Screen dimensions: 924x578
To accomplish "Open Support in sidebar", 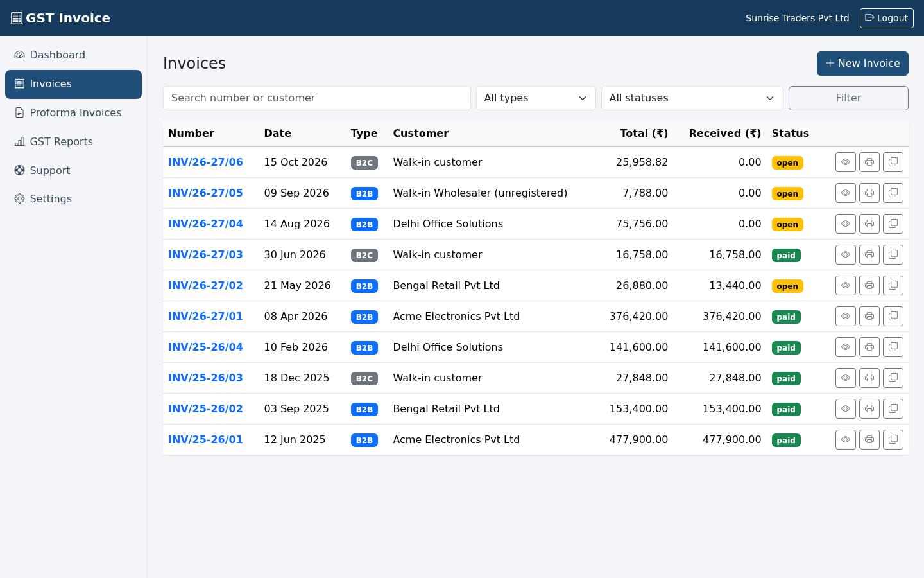I will click(x=73, y=170).
